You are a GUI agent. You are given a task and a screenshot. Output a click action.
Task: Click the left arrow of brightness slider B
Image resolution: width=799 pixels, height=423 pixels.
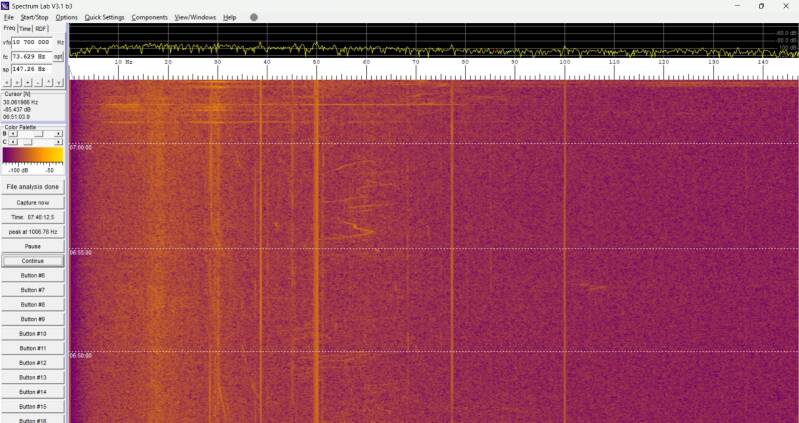(13, 134)
